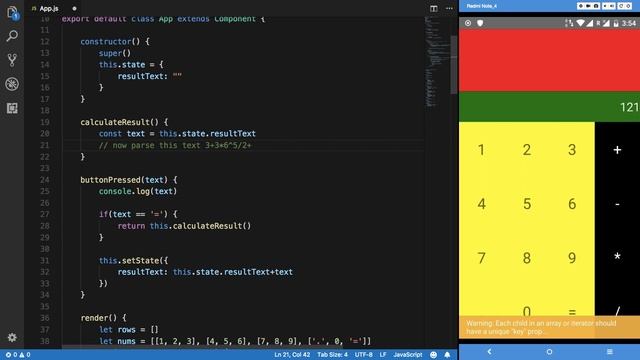Open the Source Control view
Viewport: 640px width, 360px height.
[x=12, y=60]
